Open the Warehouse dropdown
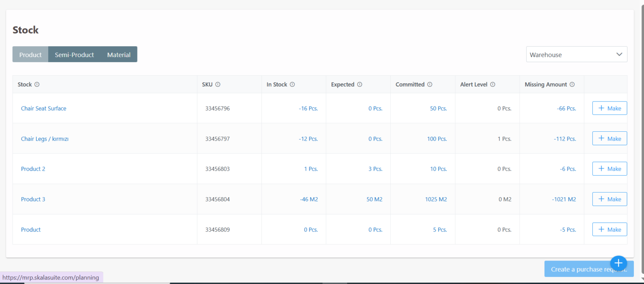This screenshot has height=284, width=644. point(576,54)
